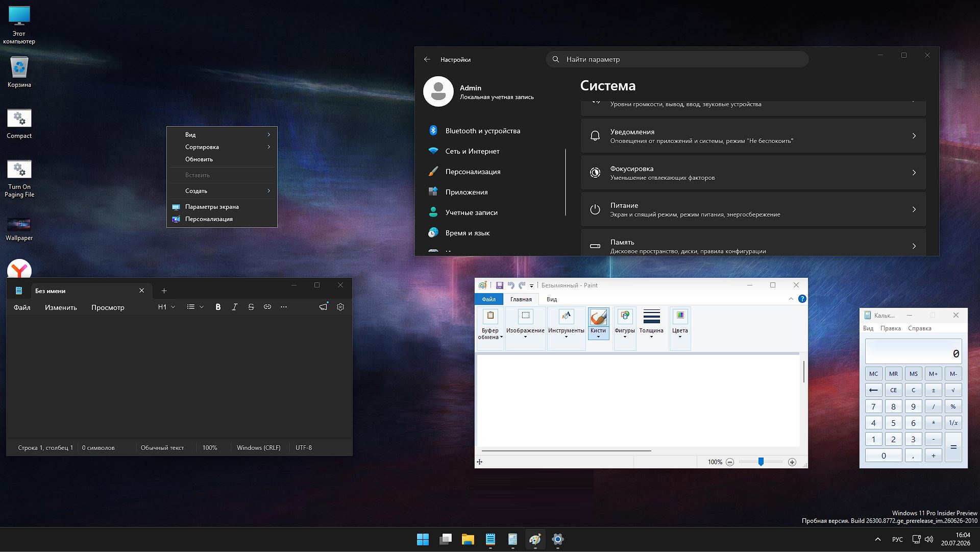Click Найти параметр search field
Image resolution: width=980 pixels, height=552 pixels.
pyautogui.click(x=677, y=59)
